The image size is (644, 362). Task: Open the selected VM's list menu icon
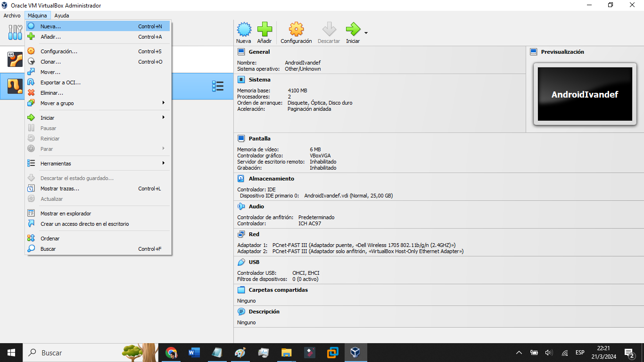(217, 86)
